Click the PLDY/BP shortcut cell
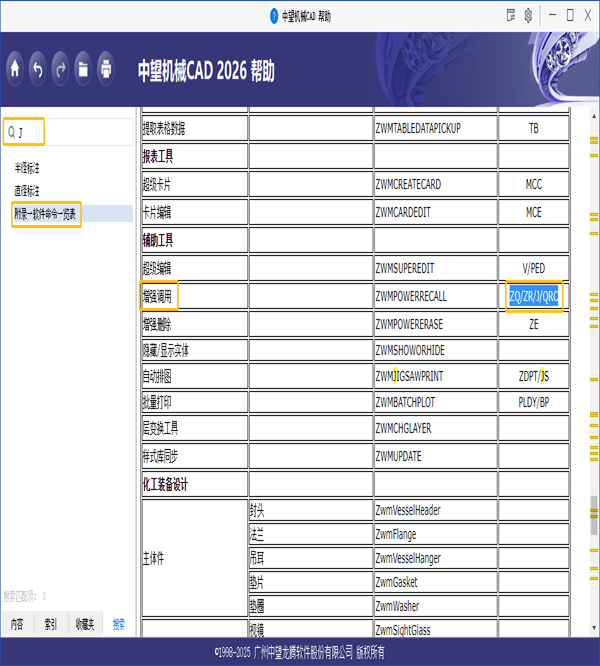600x666 pixels. click(x=534, y=402)
